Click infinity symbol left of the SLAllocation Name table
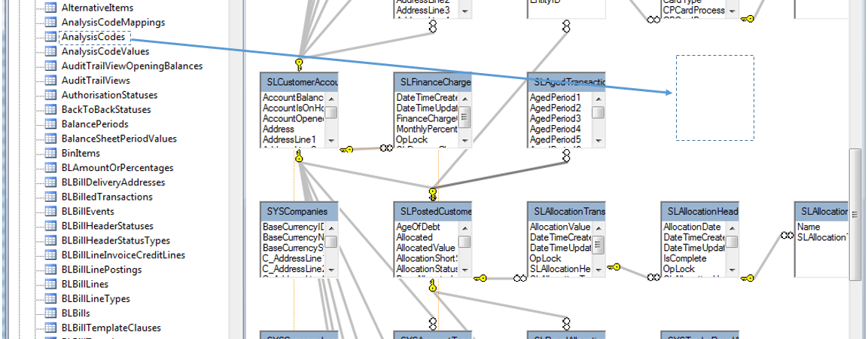The image size is (868, 339). coord(787,235)
